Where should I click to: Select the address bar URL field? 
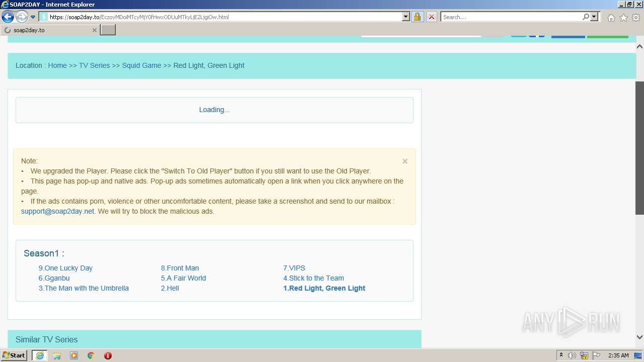[225, 17]
